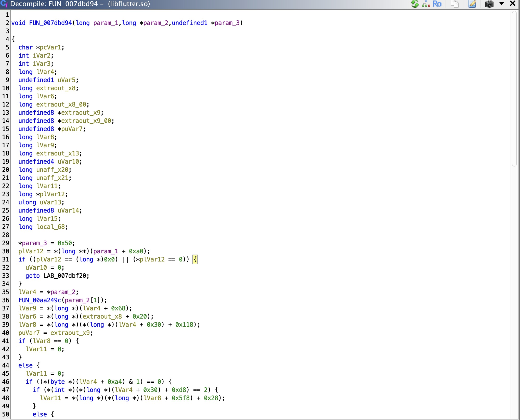
Task: Click extraout_x9 on the line 40 assignment
Action: [70, 333]
